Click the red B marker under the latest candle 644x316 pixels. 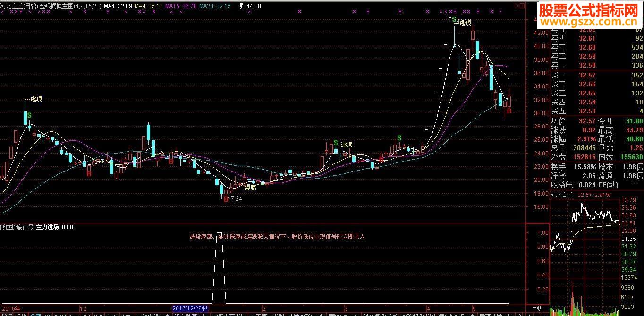509,111
